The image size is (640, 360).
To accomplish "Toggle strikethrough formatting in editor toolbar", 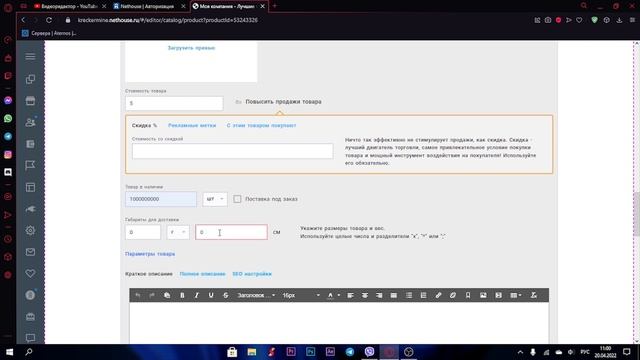I will 225,295.
